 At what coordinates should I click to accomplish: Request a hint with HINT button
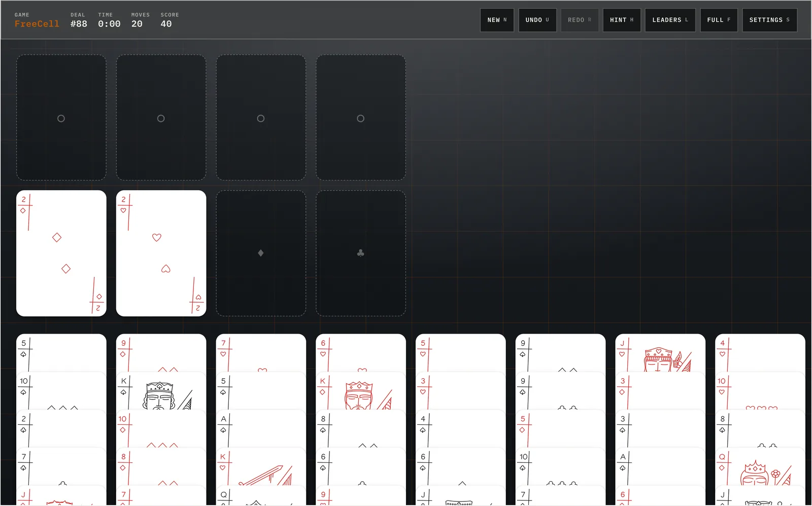(622, 20)
